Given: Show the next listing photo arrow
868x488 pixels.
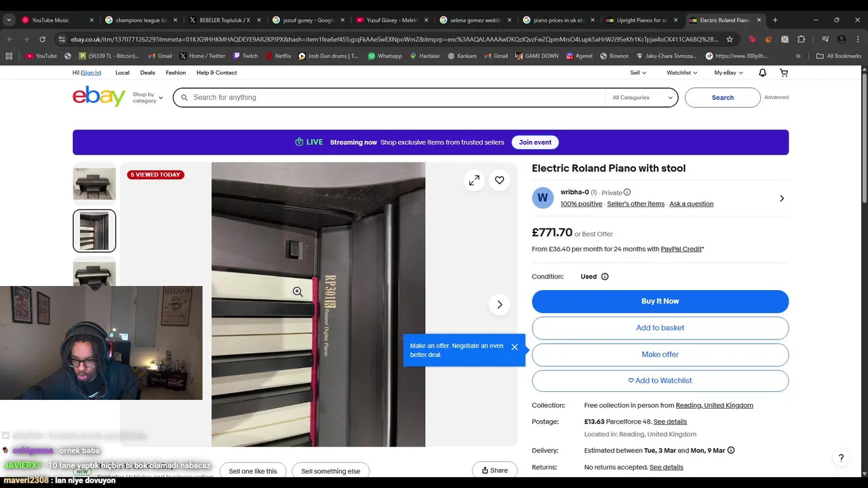Looking at the screenshot, I should (x=500, y=304).
